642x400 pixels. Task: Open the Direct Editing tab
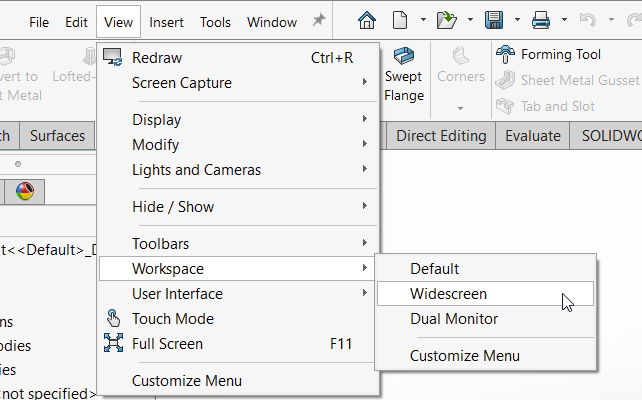click(441, 136)
